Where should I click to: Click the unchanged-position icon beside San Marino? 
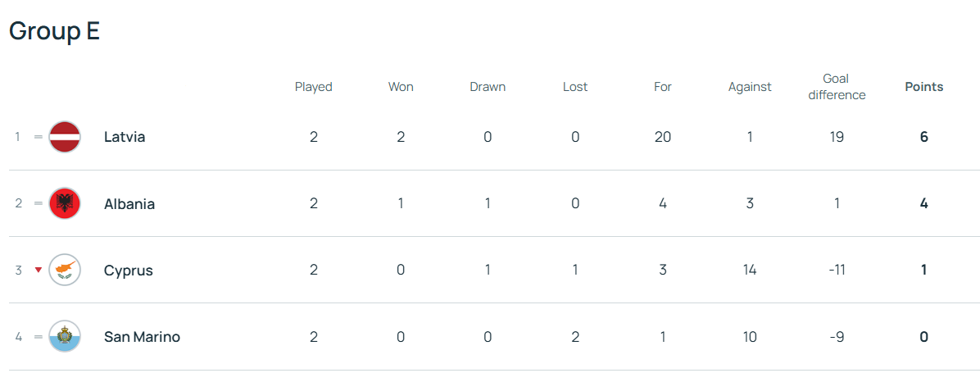[38, 337]
